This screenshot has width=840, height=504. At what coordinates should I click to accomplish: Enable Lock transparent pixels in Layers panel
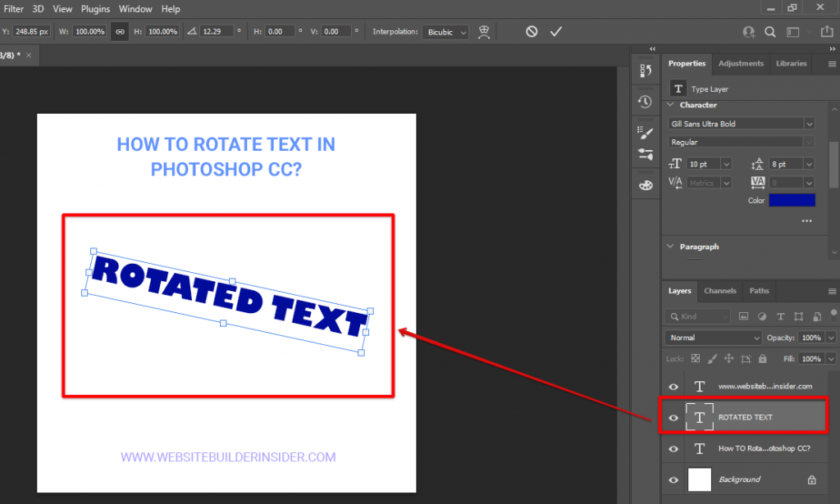(x=696, y=358)
